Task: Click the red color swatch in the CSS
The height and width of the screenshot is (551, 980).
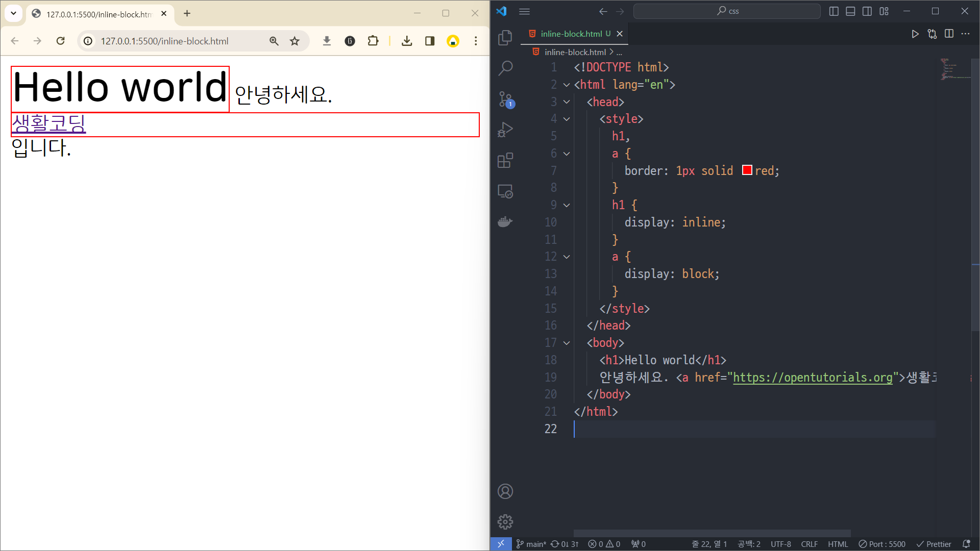Action: click(x=747, y=170)
